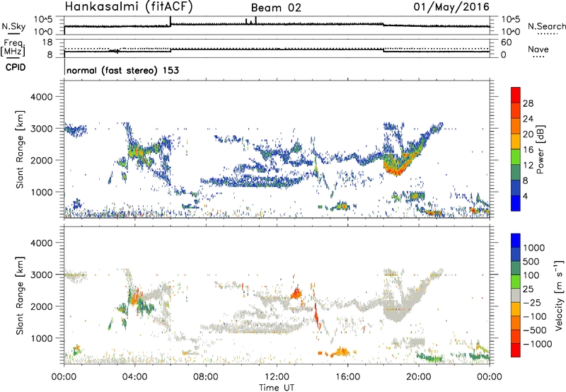Click the 'Time UT' axis label
566x392 pixels.
277,387
